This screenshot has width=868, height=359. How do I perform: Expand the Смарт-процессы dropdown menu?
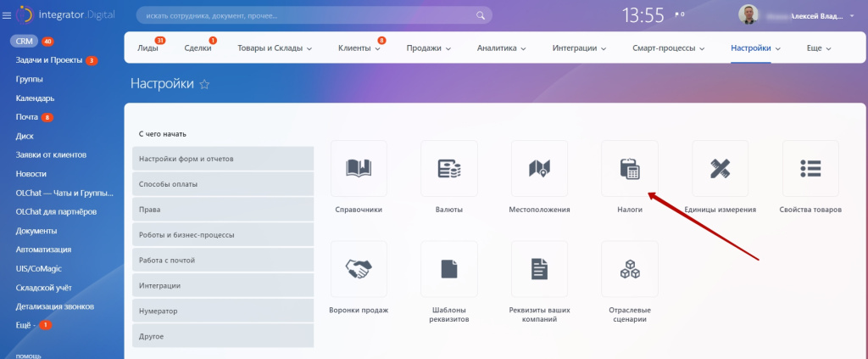point(668,49)
